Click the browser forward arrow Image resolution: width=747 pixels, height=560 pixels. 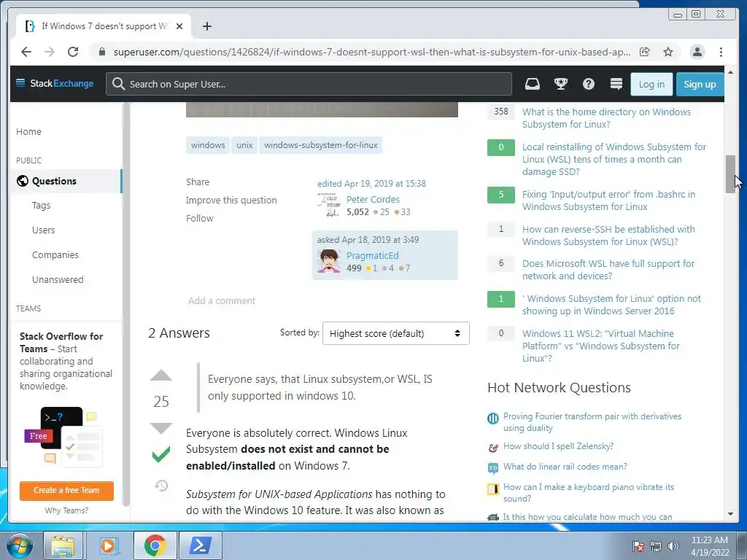point(50,52)
